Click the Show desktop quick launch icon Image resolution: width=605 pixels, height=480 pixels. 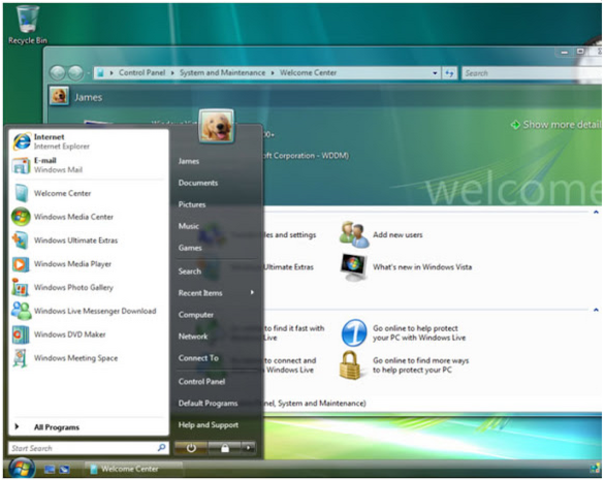pyautogui.click(x=50, y=469)
